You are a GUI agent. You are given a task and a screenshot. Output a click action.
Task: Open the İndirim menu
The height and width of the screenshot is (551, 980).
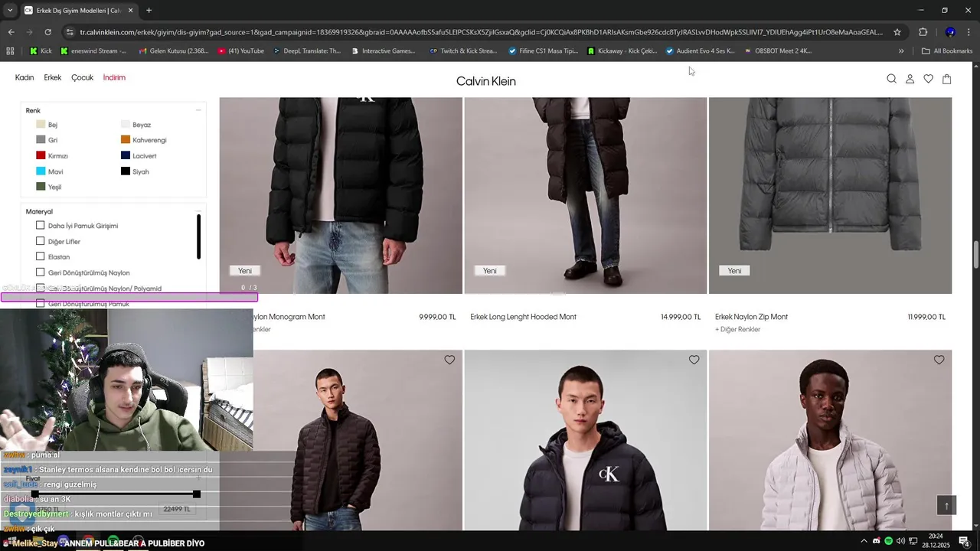pos(114,77)
